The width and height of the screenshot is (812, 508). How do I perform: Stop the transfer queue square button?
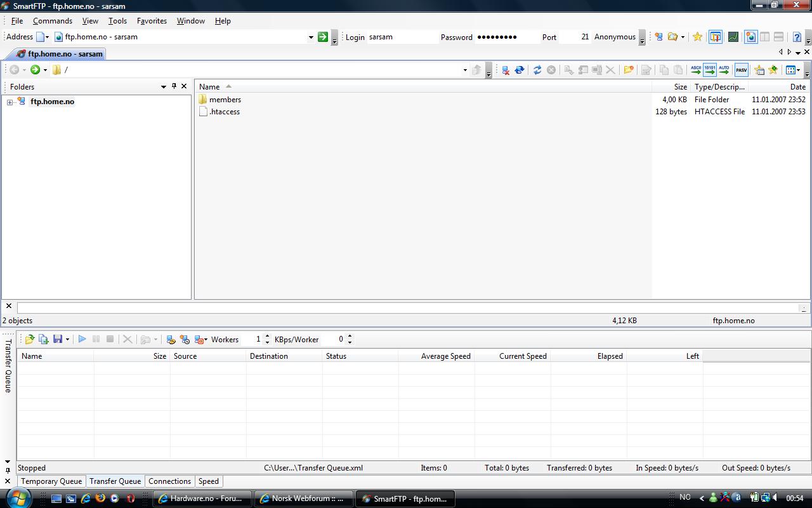pos(110,339)
